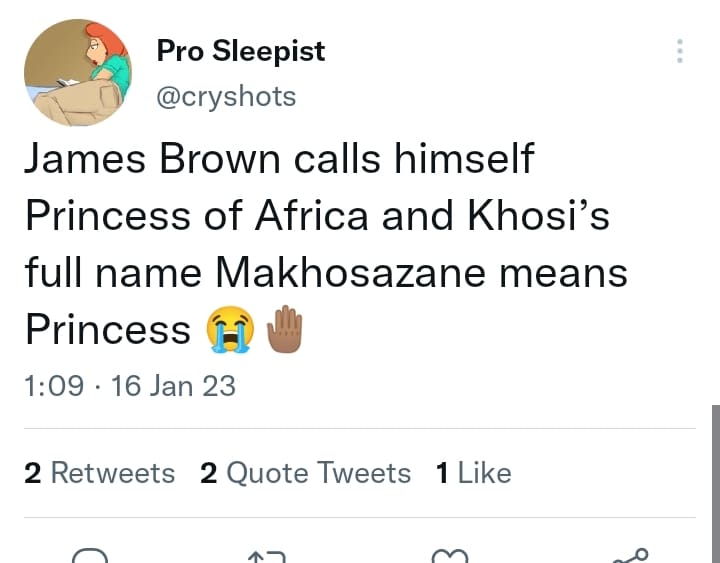Click the word Khosi's in tweet
Image resolution: width=720 pixels, height=563 pixels.
(x=539, y=216)
